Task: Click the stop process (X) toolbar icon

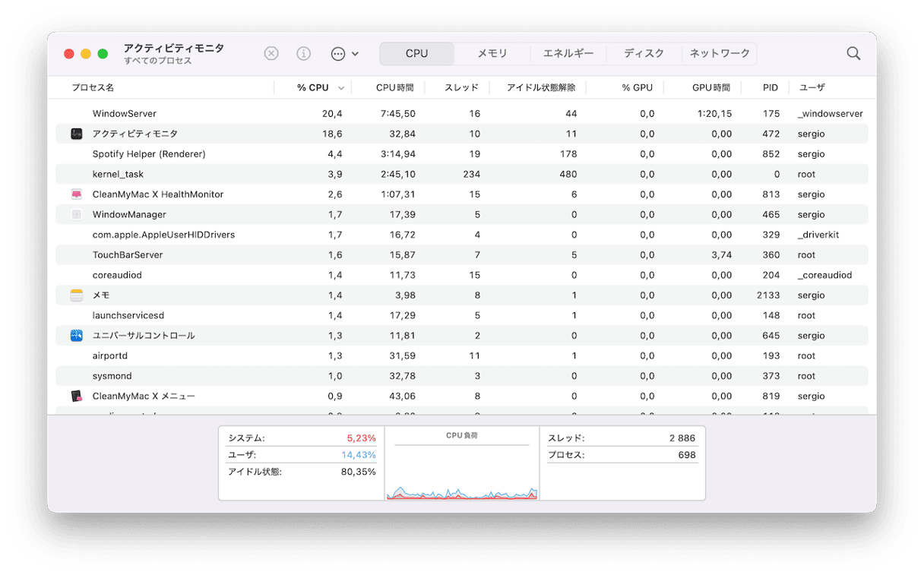Action: [271, 53]
